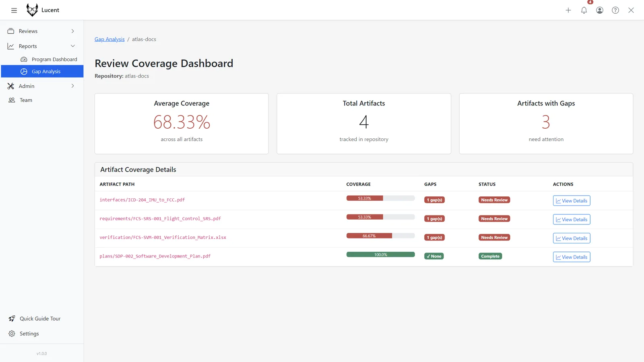Image resolution: width=644 pixels, height=362 pixels.
Task: Open the help question mark icon
Action: click(x=615, y=10)
